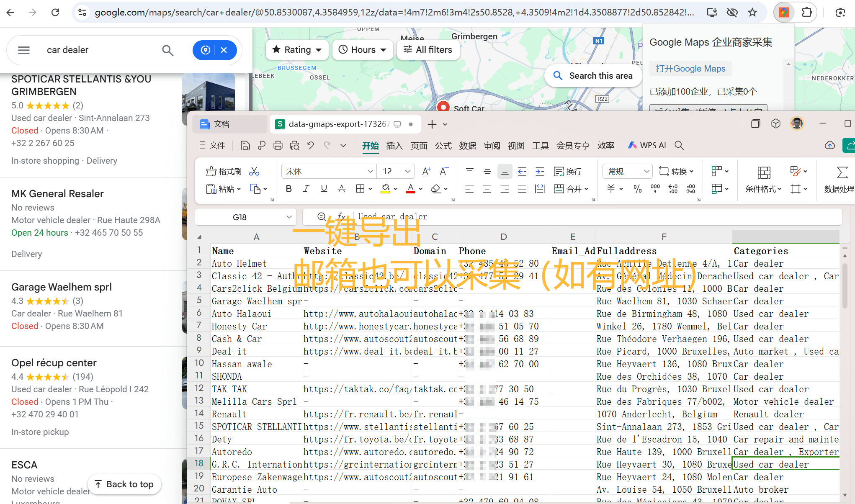855x504 pixels.
Task: Click the Print icon in WPS toolbar
Action: point(278,145)
